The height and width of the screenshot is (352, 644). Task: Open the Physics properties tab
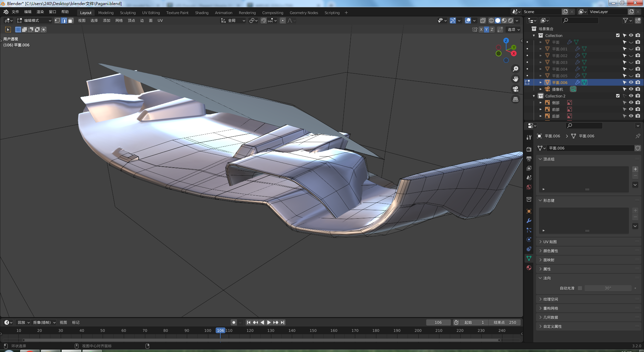tap(529, 239)
